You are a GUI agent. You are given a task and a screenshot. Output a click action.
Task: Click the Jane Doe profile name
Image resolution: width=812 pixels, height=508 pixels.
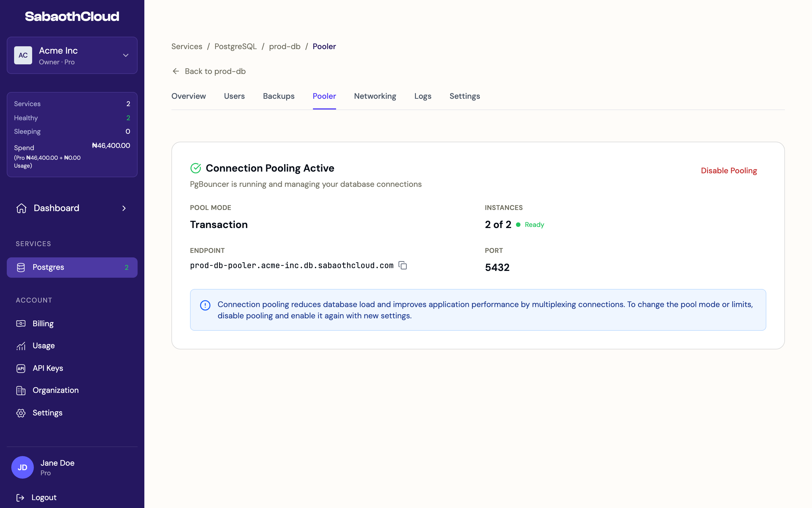[x=58, y=463]
